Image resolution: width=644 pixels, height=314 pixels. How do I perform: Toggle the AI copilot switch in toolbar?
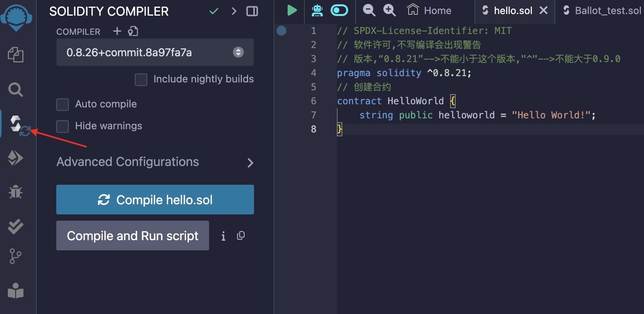339,10
